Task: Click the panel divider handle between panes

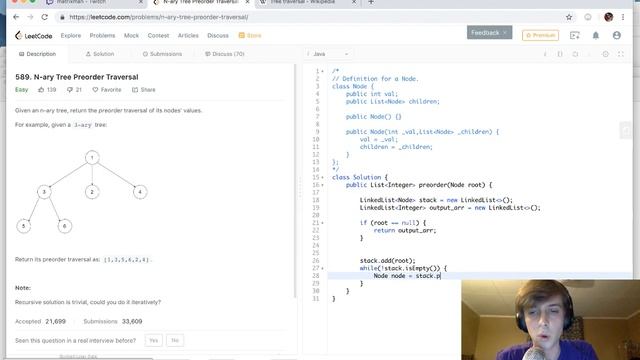Action: (x=300, y=188)
